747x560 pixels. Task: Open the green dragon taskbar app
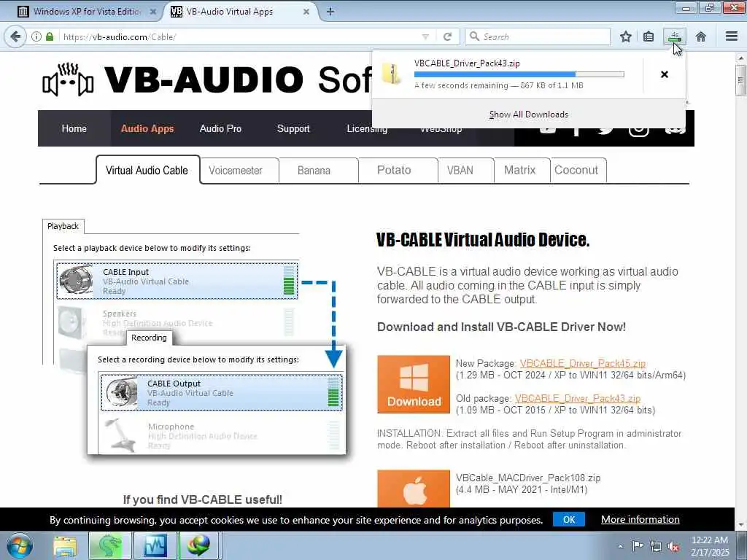click(x=109, y=545)
